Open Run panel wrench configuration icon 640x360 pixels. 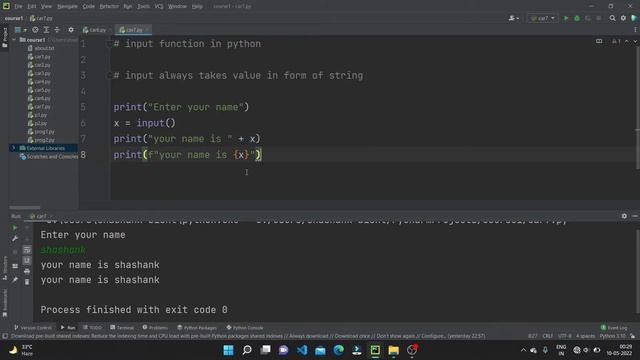15,238
